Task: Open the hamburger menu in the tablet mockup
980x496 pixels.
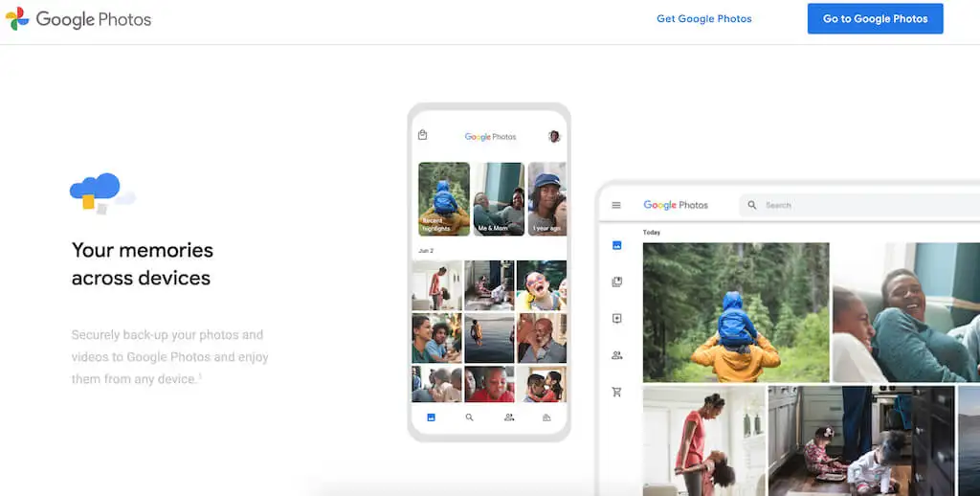Action: [616, 205]
